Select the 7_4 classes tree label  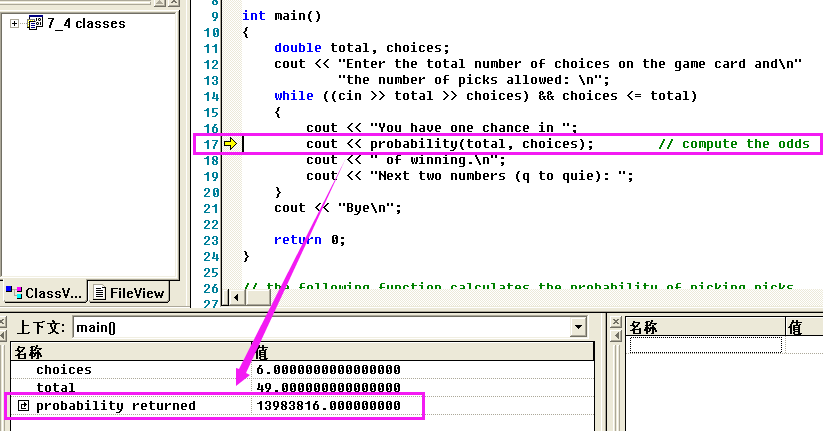pos(87,24)
